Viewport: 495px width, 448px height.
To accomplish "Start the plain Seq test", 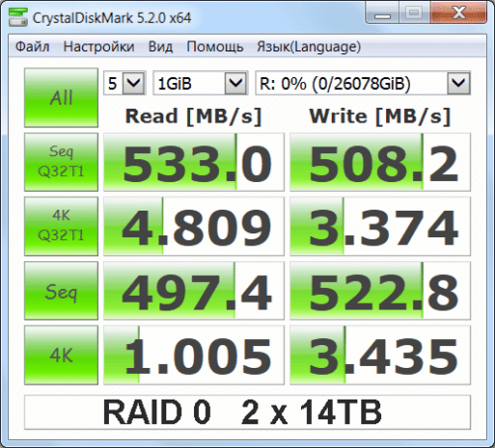I will 61,291.
